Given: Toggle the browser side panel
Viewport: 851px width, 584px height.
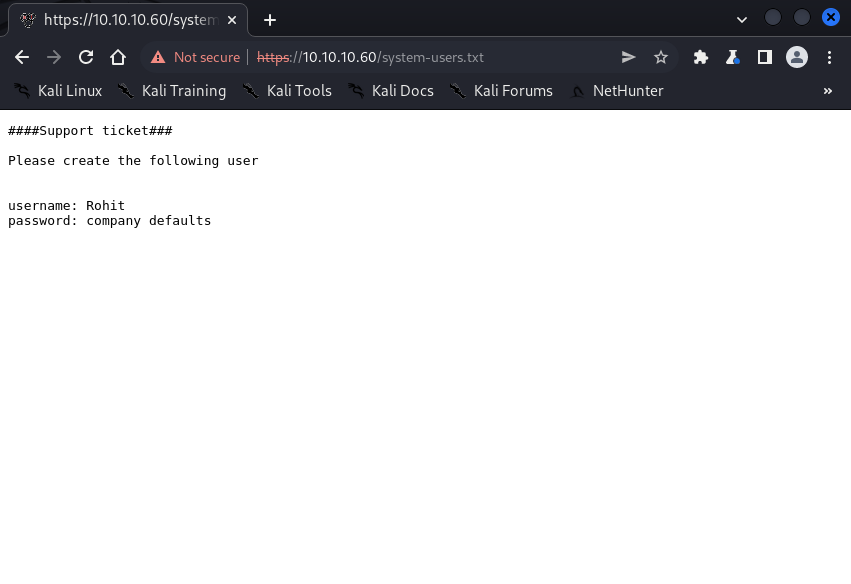Looking at the screenshot, I should [764, 57].
